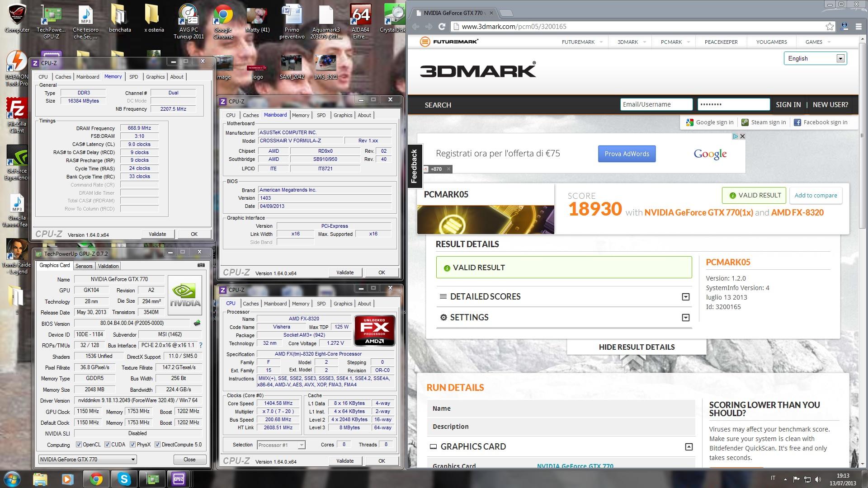Open CPU-Z taskbar button
This screenshot has width=868, height=488.
[178, 479]
